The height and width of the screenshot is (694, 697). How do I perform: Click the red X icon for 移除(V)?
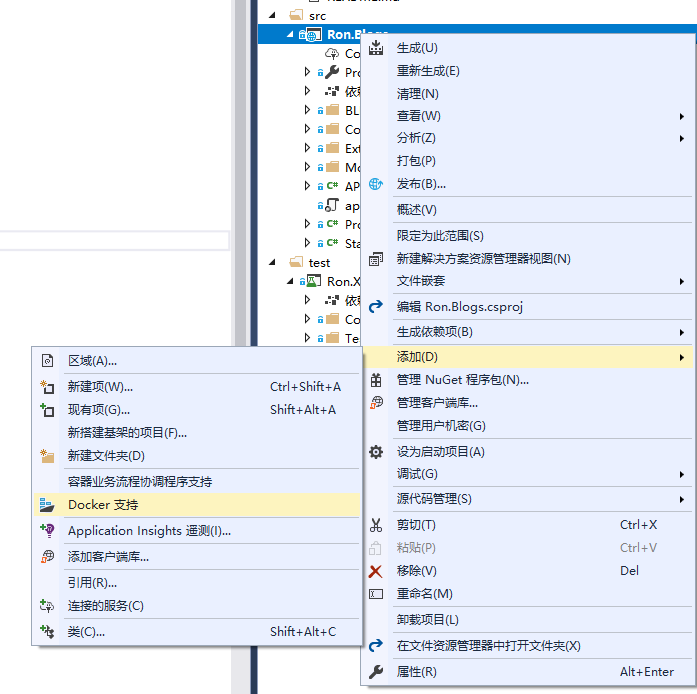click(376, 571)
